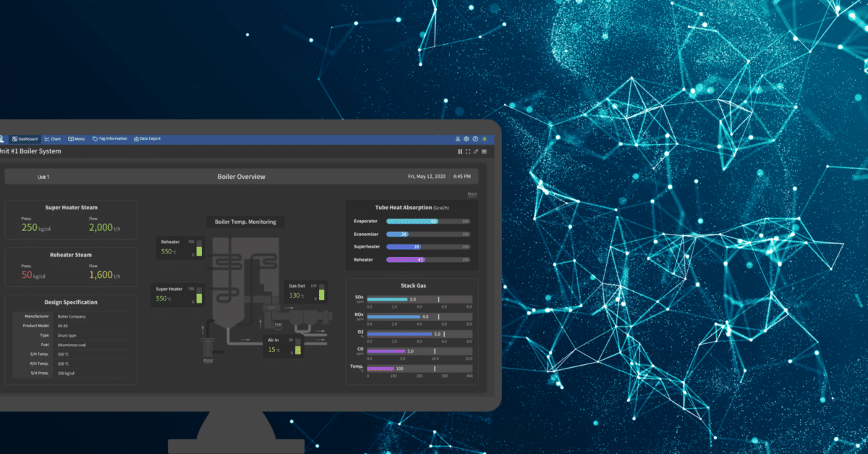868x454 pixels.
Task: Click the Tag Information icon
Action: point(95,138)
